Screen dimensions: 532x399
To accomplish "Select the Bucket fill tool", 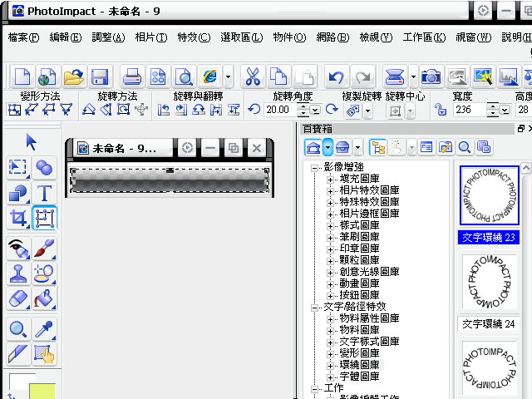I will coord(44,298).
